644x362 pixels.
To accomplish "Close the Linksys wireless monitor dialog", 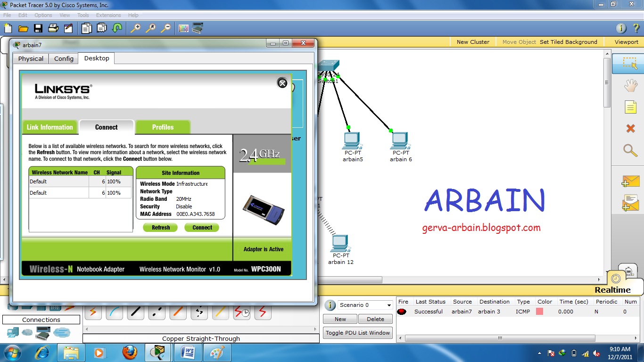I will click(282, 83).
